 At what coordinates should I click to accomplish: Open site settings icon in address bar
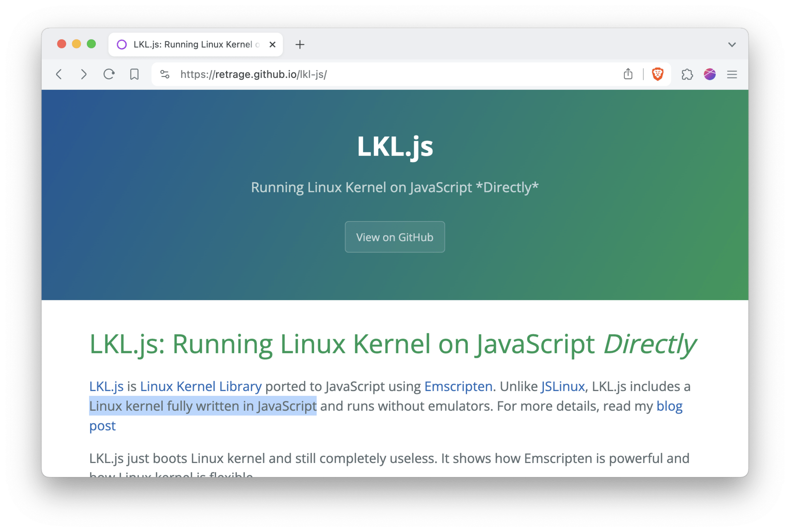pyautogui.click(x=165, y=74)
